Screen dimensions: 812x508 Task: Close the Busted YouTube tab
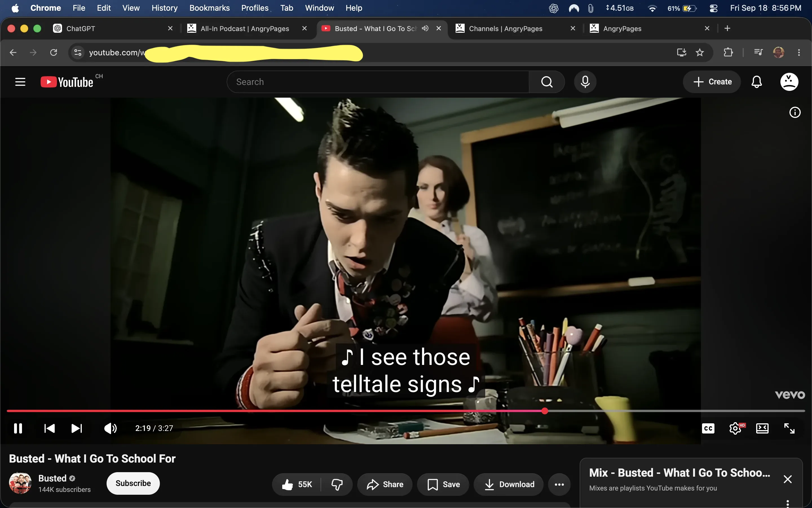[438, 28]
